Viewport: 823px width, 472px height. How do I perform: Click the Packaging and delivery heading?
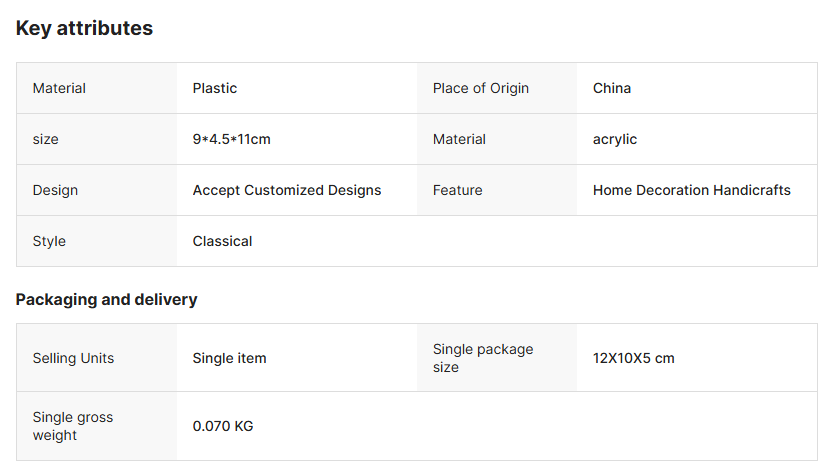pyautogui.click(x=107, y=299)
